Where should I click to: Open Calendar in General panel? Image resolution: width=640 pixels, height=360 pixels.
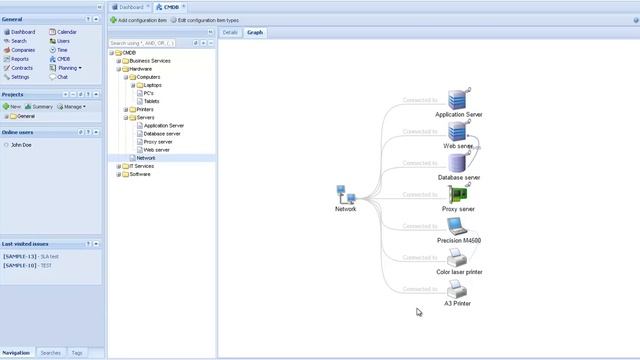(x=63, y=32)
